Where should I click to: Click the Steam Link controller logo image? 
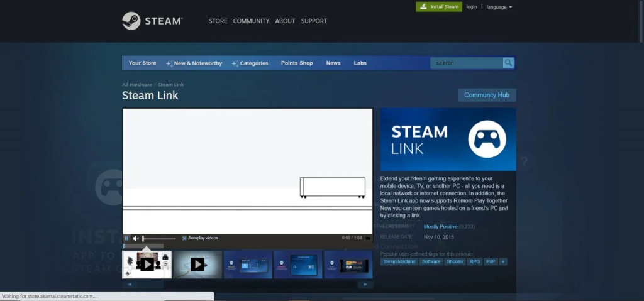pyautogui.click(x=448, y=140)
